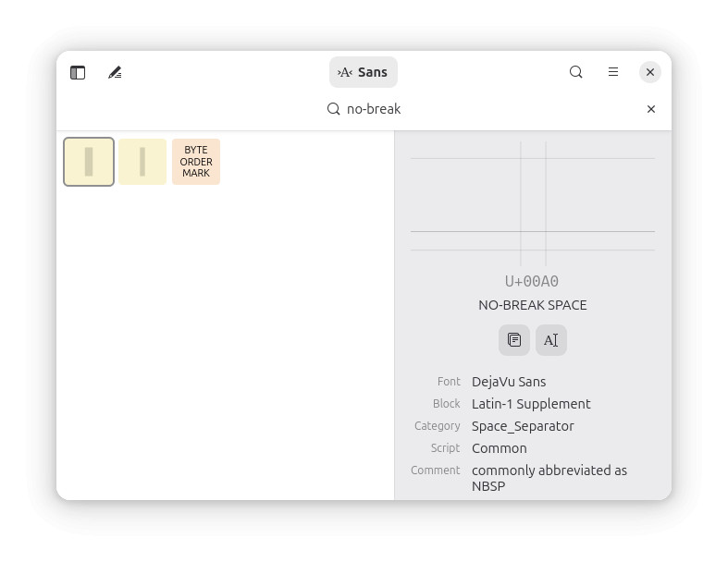This screenshot has width=728, height=562.
Task: Open the Sans font selector
Action: pyautogui.click(x=363, y=72)
